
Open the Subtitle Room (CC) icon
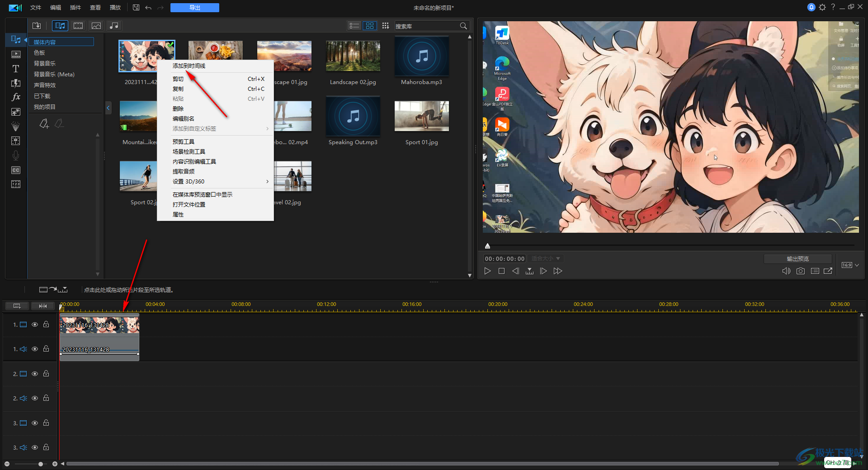pos(16,170)
